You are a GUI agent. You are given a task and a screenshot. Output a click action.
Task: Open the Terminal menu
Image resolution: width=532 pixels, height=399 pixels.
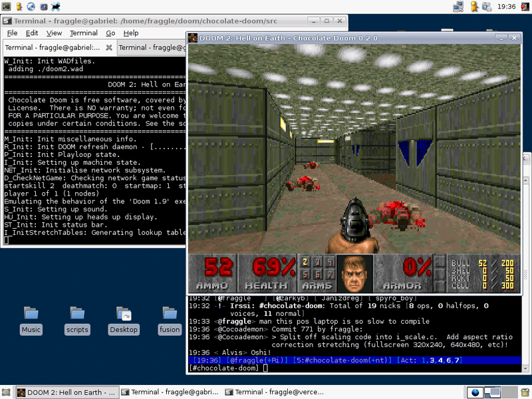tap(84, 33)
